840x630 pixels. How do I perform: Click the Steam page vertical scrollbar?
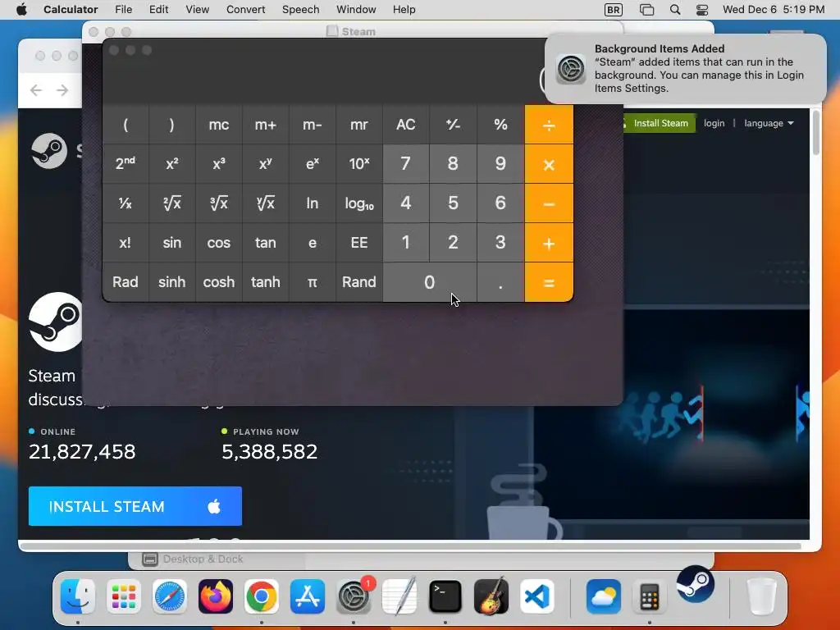tap(816, 133)
